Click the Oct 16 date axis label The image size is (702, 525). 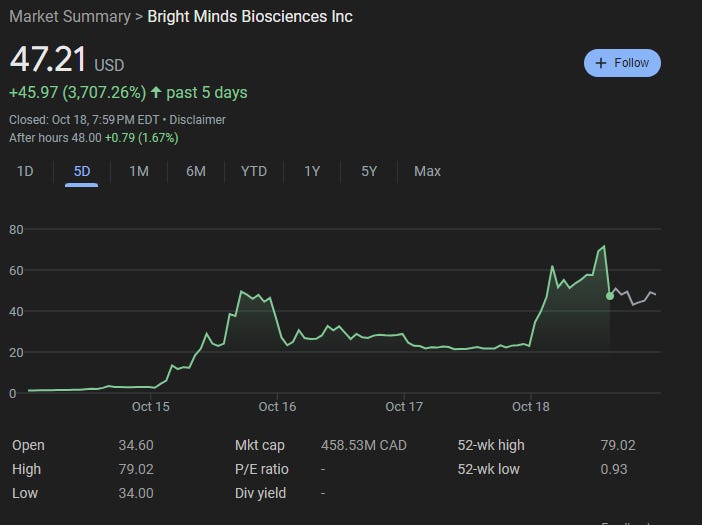pos(277,407)
